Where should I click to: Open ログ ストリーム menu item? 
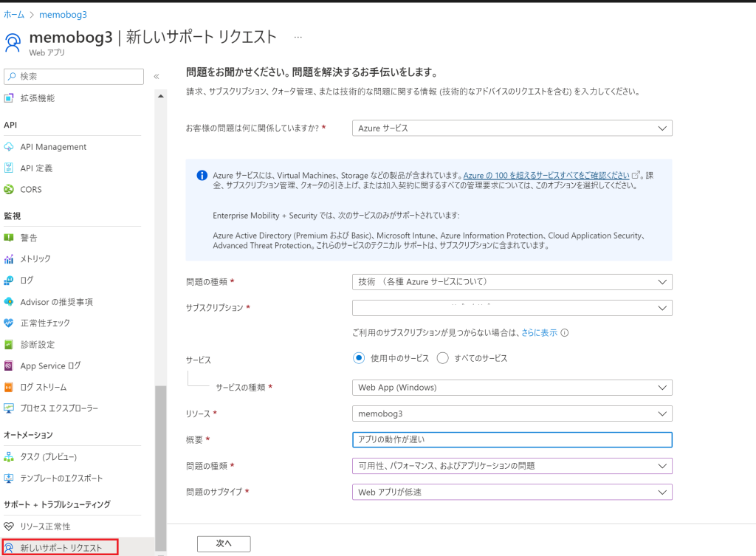pos(44,387)
